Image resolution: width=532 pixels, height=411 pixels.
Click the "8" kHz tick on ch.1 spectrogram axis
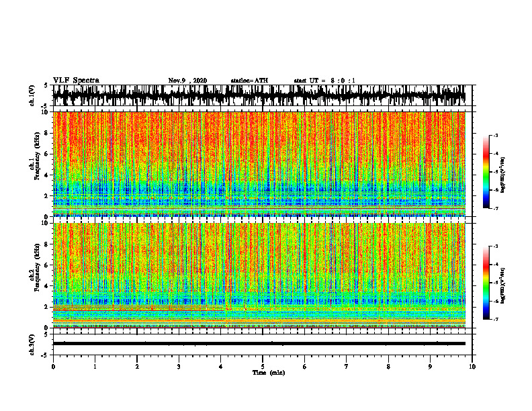click(46, 133)
